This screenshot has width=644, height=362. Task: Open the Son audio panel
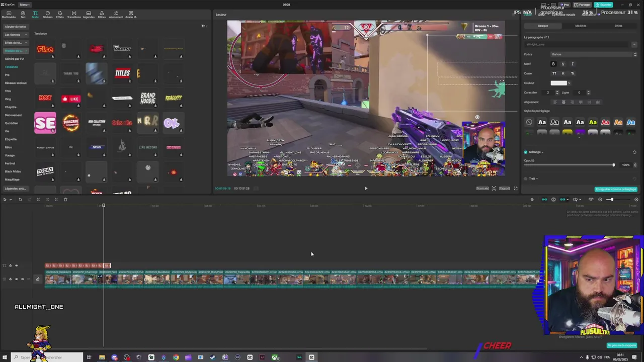[23, 15]
